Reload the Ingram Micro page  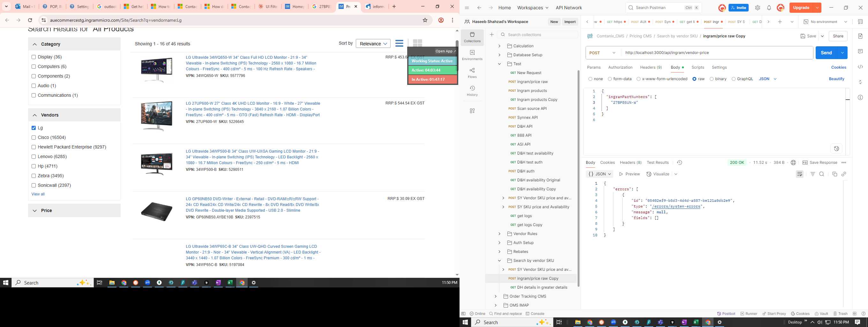pos(30,20)
